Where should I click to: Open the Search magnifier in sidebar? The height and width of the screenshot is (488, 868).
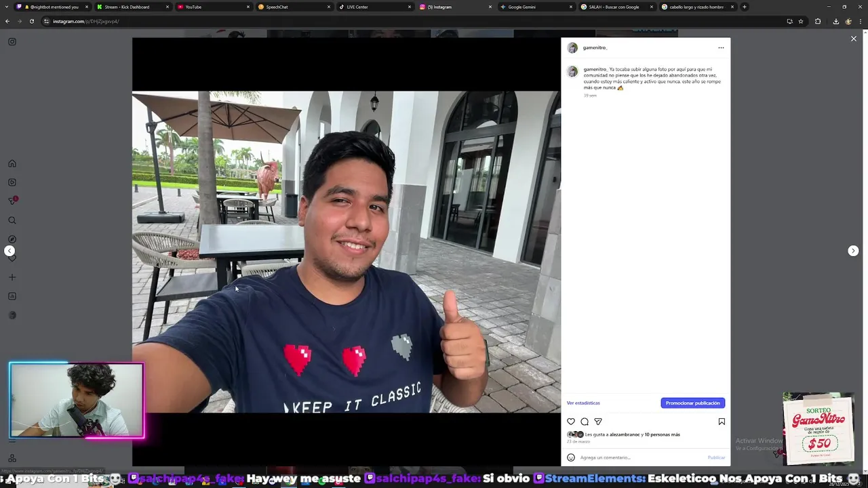[x=12, y=220]
